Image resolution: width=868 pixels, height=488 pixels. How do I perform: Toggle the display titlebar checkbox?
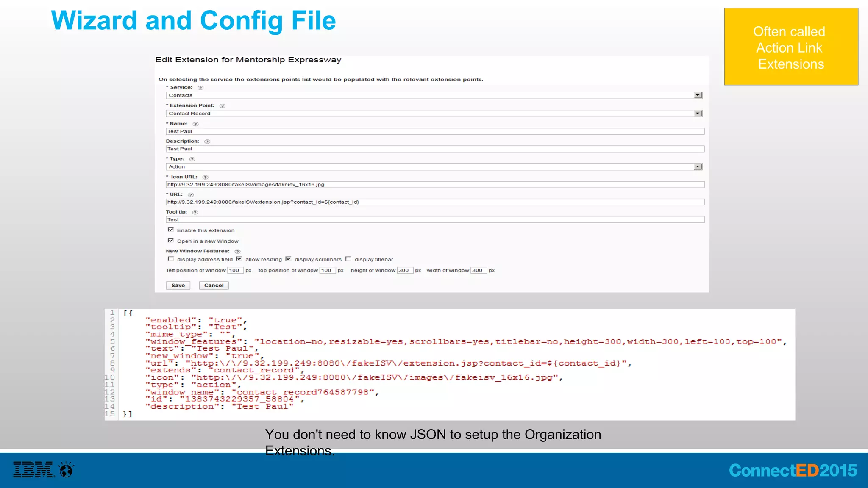(348, 259)
